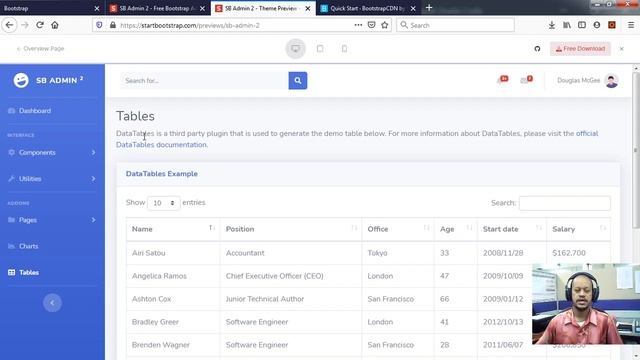Click Angelica Ramos name cell
640x360 pixels.
(173, 276)
